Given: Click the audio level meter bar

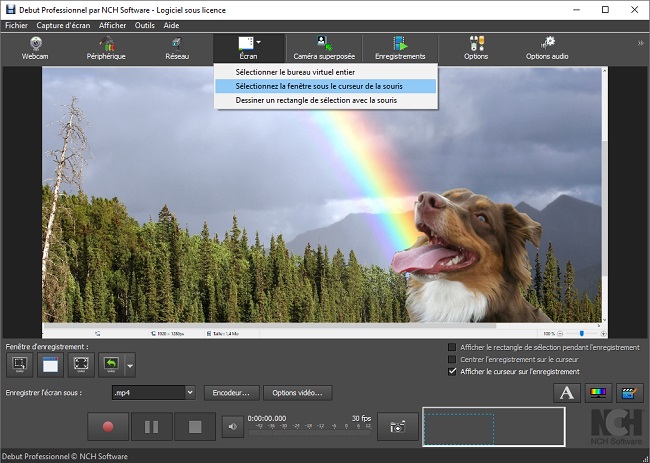Looking at the screenshot, I should (x=310, y=432).
